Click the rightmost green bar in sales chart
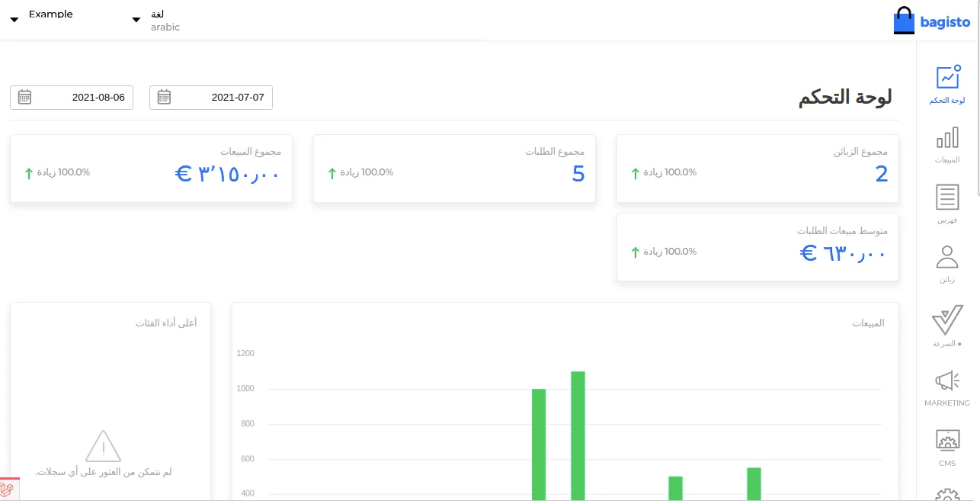The width and height of the screenshot is (980, 501). pos(754,484)
